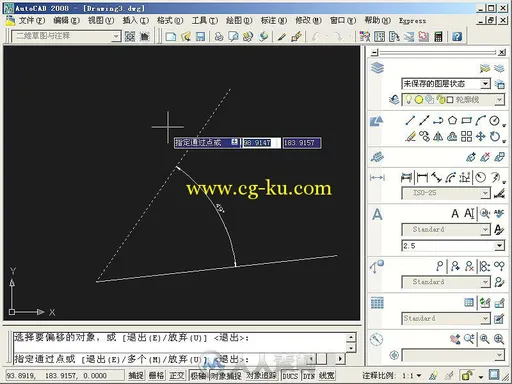The width and height of the screenshot is (512, 384).
Task: Open the 绘图(D) menu
Action: pos(239,21)
